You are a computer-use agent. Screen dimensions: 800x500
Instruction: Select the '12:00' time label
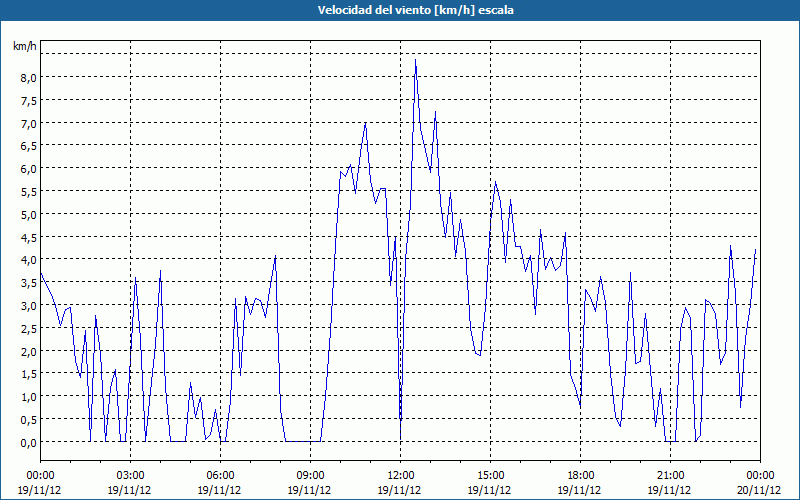(400, 476)
